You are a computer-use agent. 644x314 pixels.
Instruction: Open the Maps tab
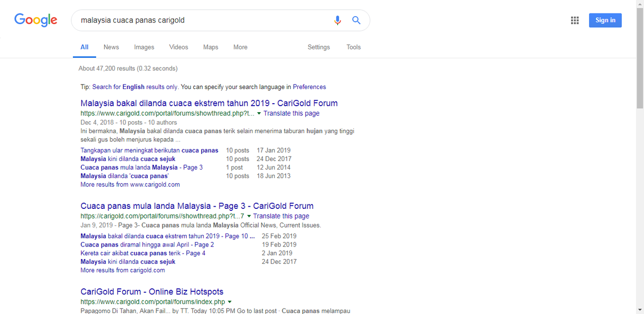point(211,47)
